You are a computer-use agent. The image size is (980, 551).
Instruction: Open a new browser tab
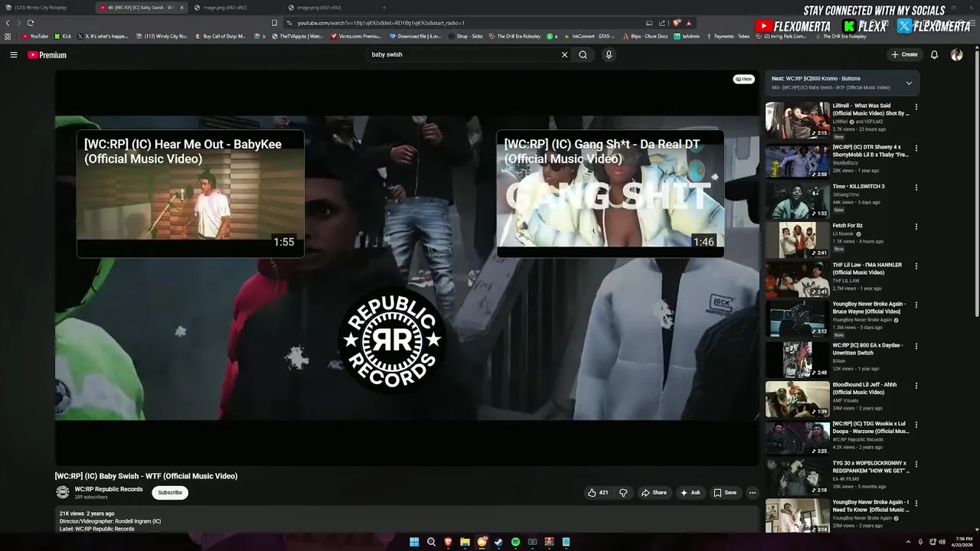tap(384, 8)
